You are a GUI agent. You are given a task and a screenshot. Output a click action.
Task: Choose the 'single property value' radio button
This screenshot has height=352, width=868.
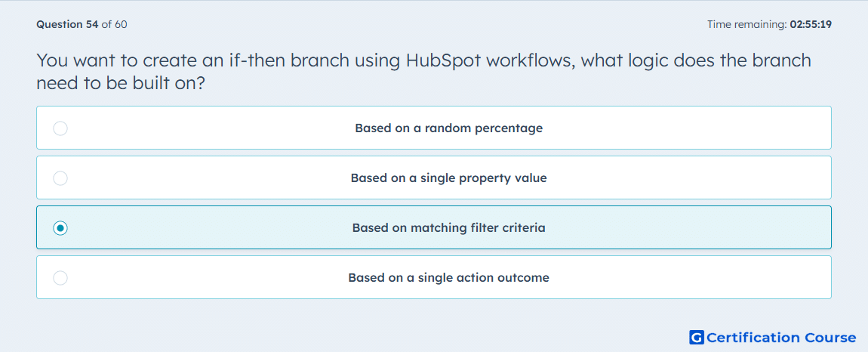coord(60,178)
